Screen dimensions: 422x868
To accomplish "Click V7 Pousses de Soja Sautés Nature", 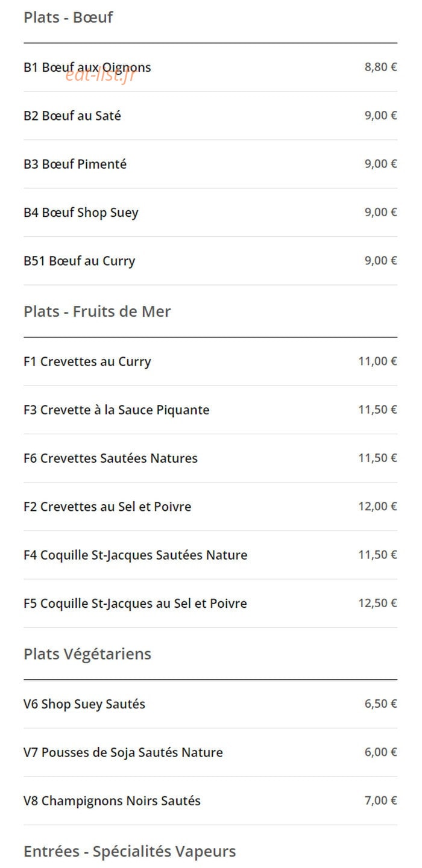I will click(210, 752).
